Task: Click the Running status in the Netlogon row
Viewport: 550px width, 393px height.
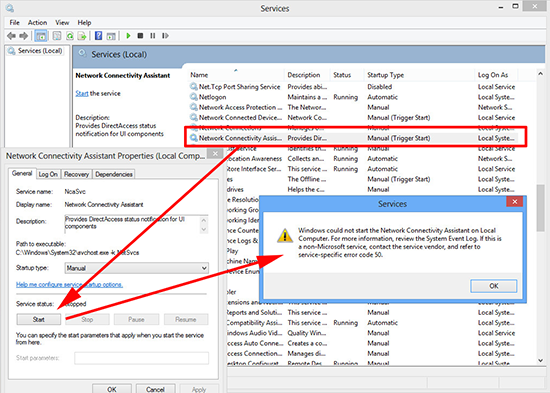Action: (x=346, y=97)
